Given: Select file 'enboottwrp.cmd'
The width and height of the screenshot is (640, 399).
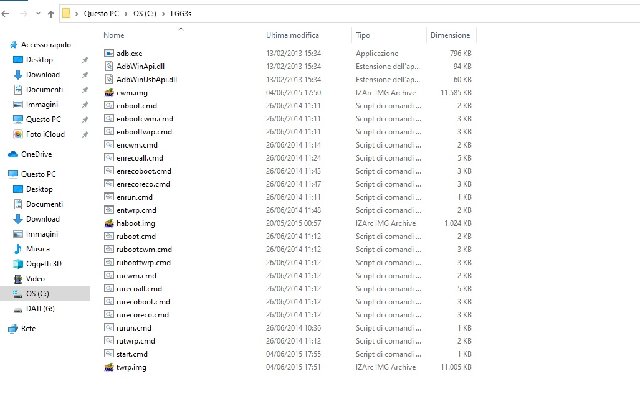Looking at the screenshot, I should [x=144, y=132].
